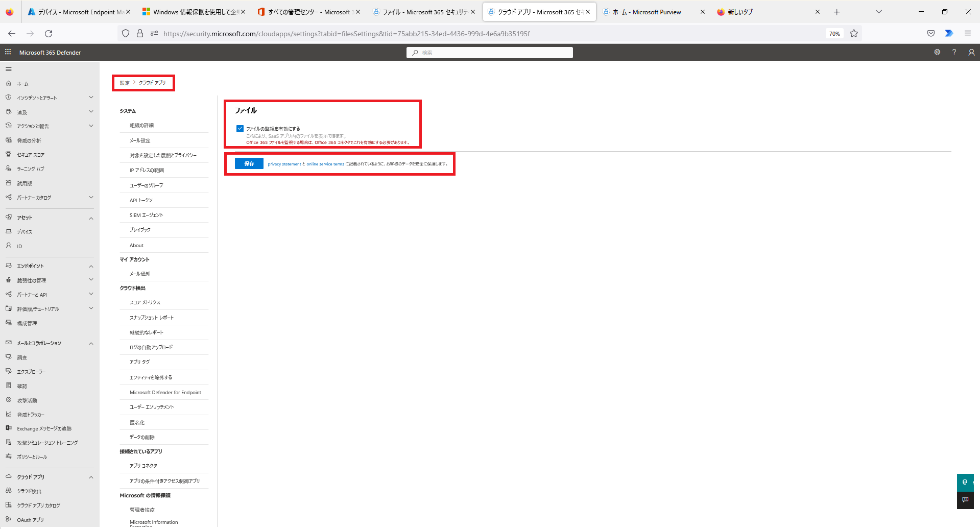Click the 調査 sidebar icon
The width and height of the screenshot is (980, 529).
coord(9,357)
